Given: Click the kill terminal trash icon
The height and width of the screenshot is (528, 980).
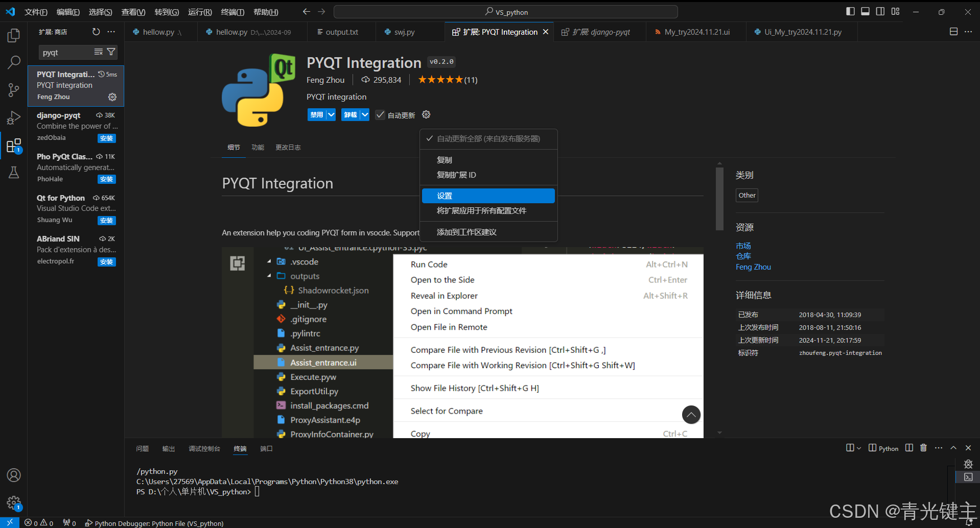Looking at the screenshot, I should point(923,448).
